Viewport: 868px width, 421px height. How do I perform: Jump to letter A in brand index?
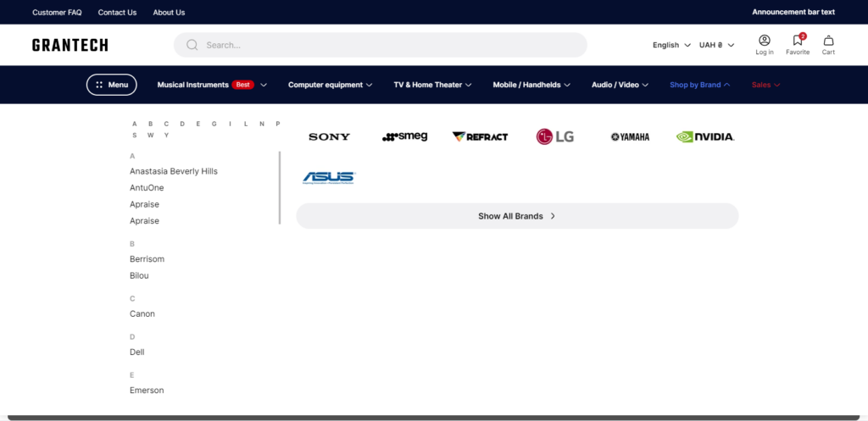[x=135, y=124]
